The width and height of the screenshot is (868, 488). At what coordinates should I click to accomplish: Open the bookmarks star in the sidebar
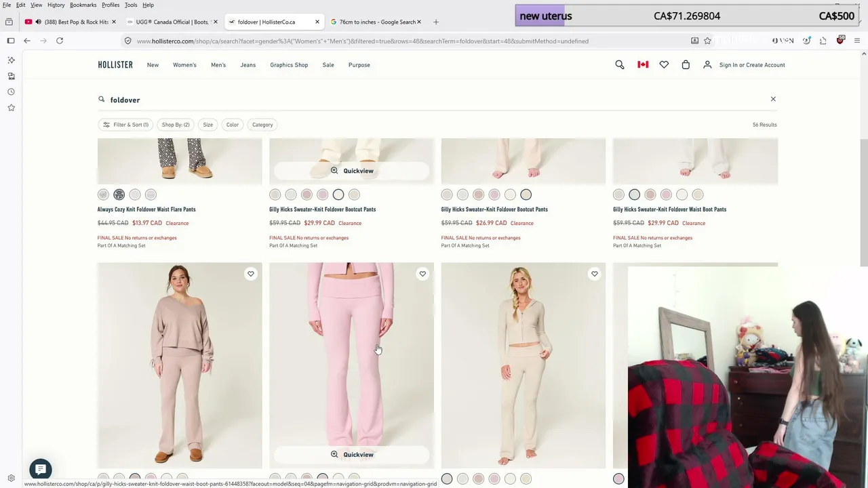[11, 107]
